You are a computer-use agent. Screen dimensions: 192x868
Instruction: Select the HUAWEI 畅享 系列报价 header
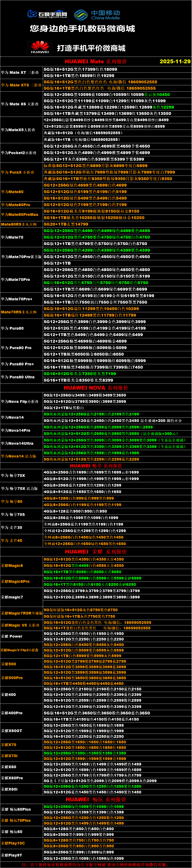96,466
